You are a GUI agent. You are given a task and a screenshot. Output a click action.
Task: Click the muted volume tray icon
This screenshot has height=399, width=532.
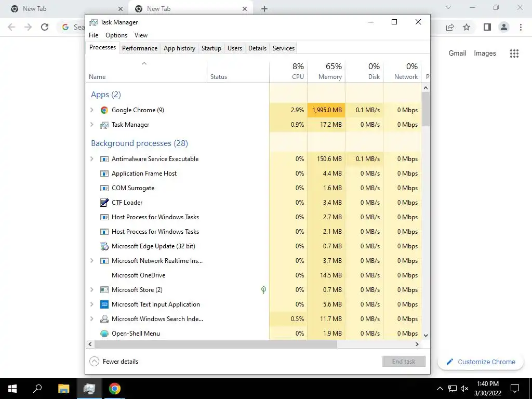[464, 389]
